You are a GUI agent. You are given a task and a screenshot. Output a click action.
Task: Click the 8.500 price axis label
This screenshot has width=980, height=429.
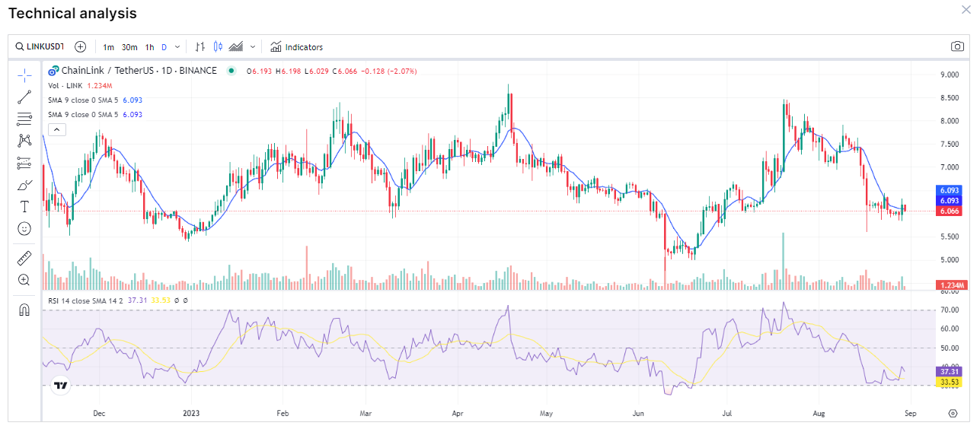click(x=950, y=97)
